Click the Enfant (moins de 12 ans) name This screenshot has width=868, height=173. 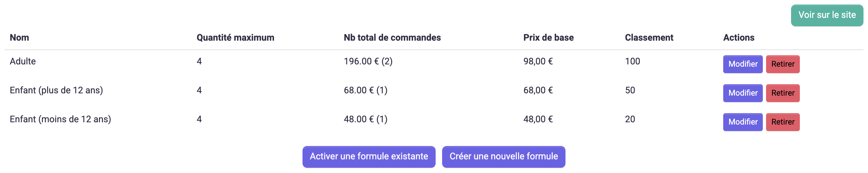[60, 119]
